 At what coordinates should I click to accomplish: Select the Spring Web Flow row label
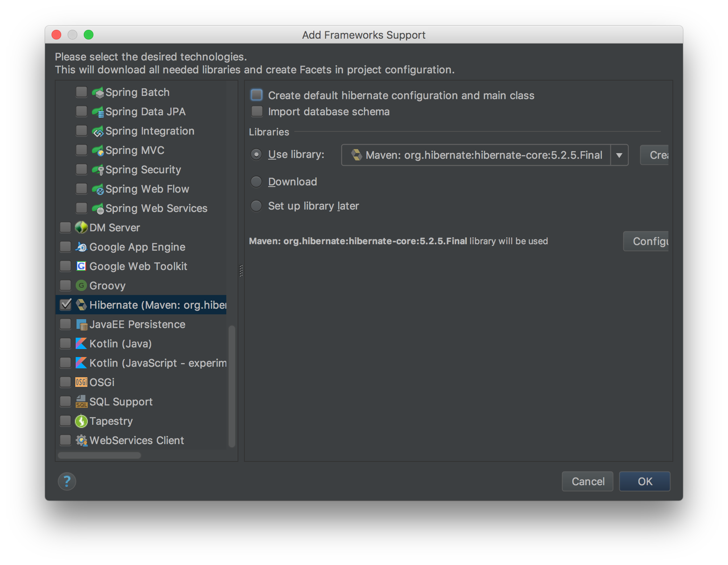pos(147,189)
